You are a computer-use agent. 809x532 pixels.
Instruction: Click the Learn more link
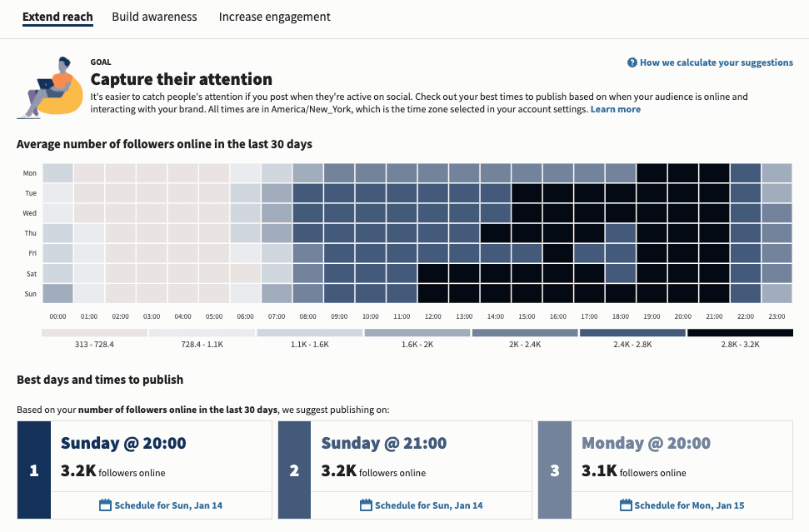616,108
